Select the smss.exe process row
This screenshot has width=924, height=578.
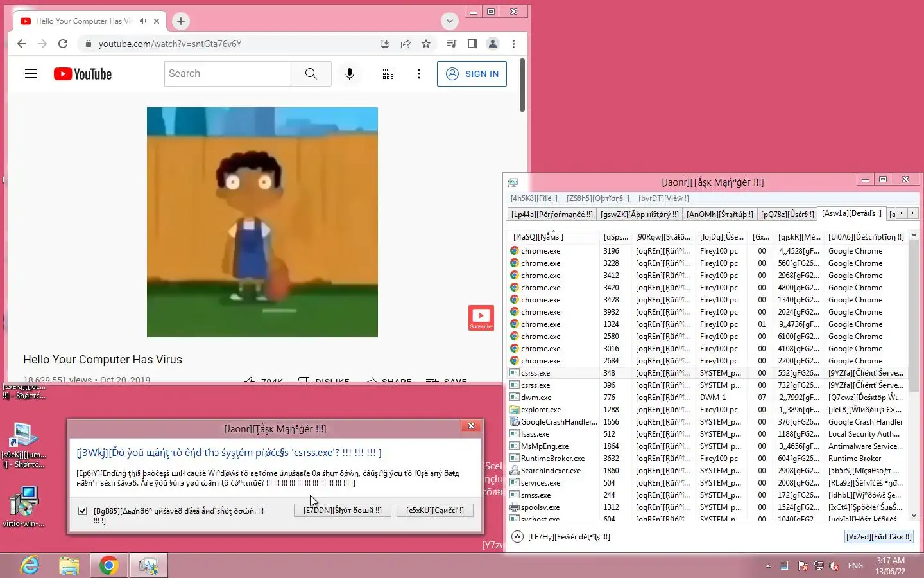(708, 495)
